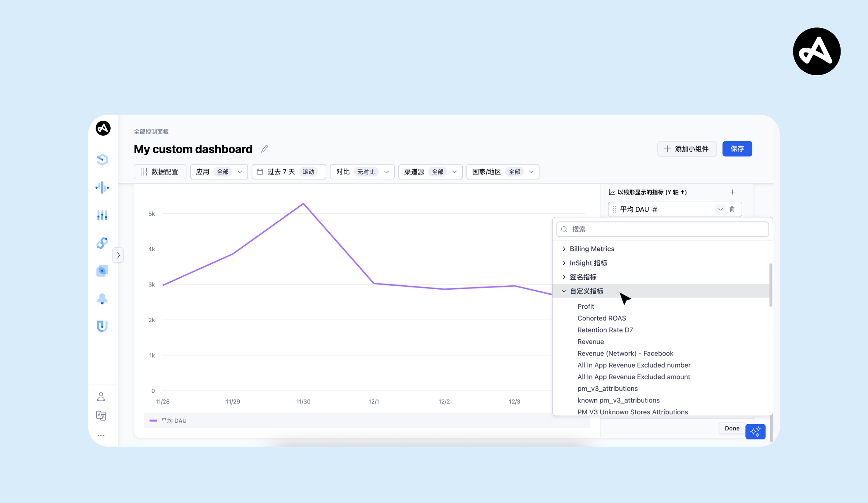Viewport: 868px width, 503px height.
Task: Expand the Billing Metrics group
Action: [591, 249]
